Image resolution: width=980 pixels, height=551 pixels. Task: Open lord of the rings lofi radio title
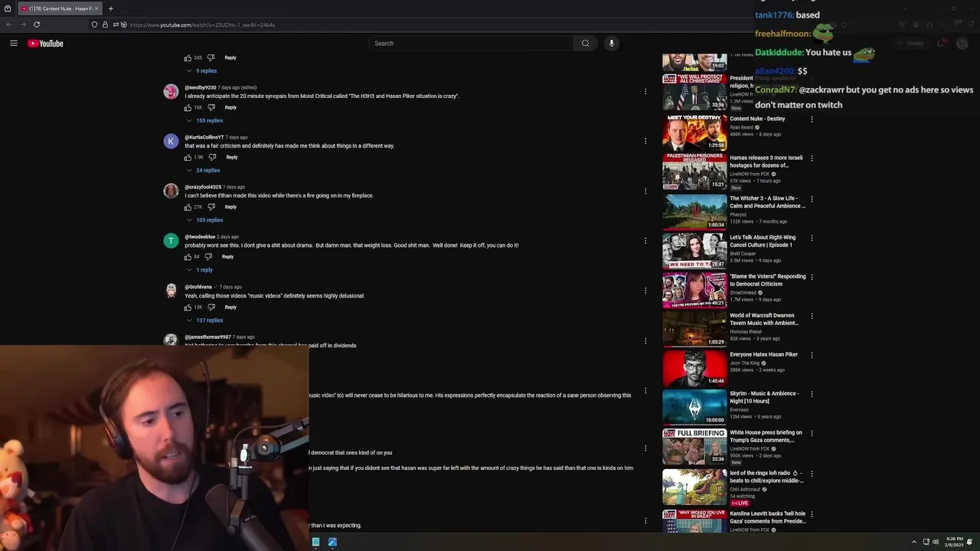click(766, 477)
